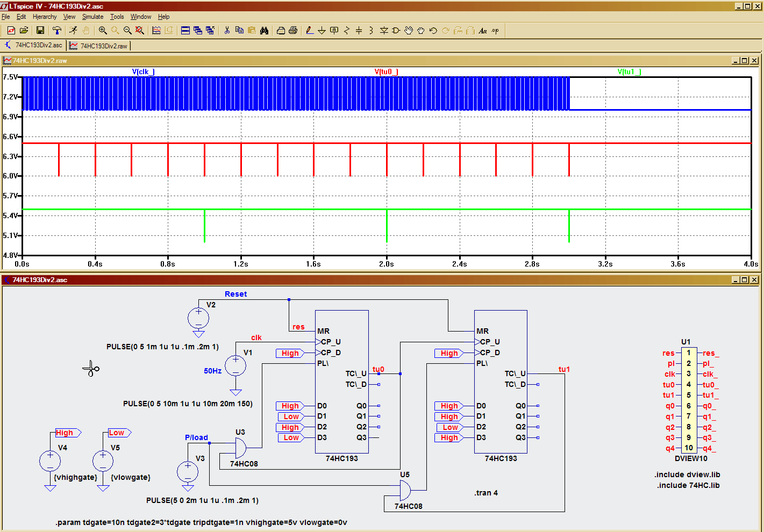764x532 pixels.
Task: Select the Cut scissors tool
Action: 227,31
